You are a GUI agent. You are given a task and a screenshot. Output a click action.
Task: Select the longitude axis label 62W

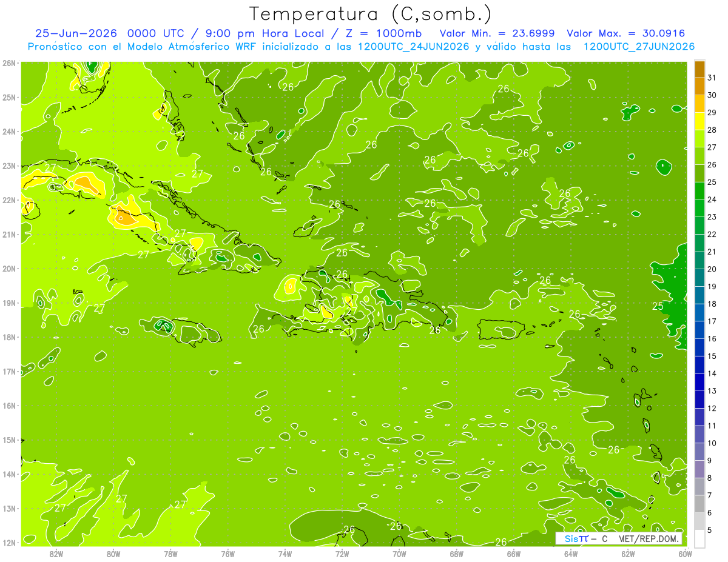628,554
